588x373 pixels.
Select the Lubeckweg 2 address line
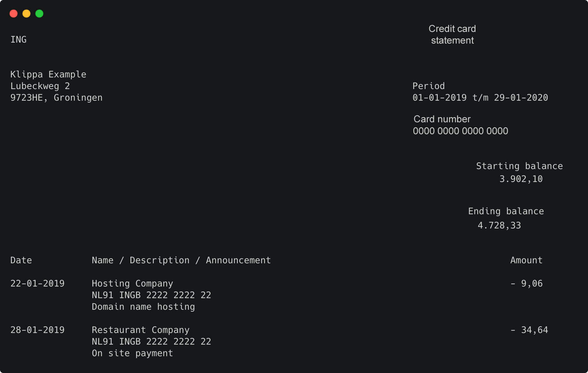pos(40,86)
